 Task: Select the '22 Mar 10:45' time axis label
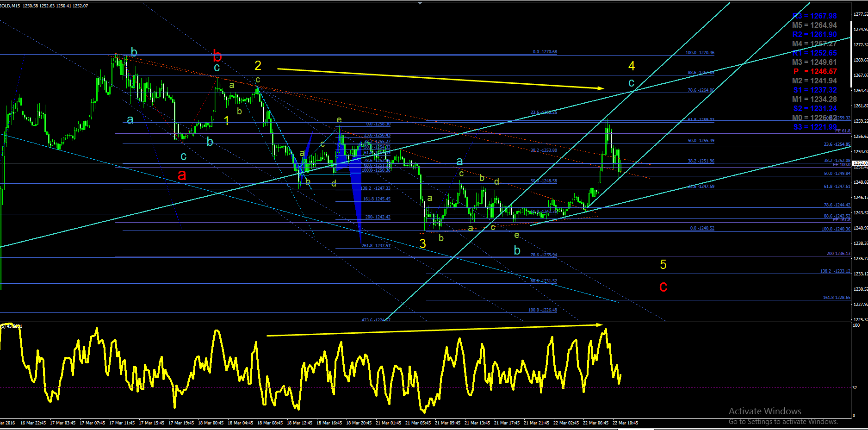pos(625,423)
